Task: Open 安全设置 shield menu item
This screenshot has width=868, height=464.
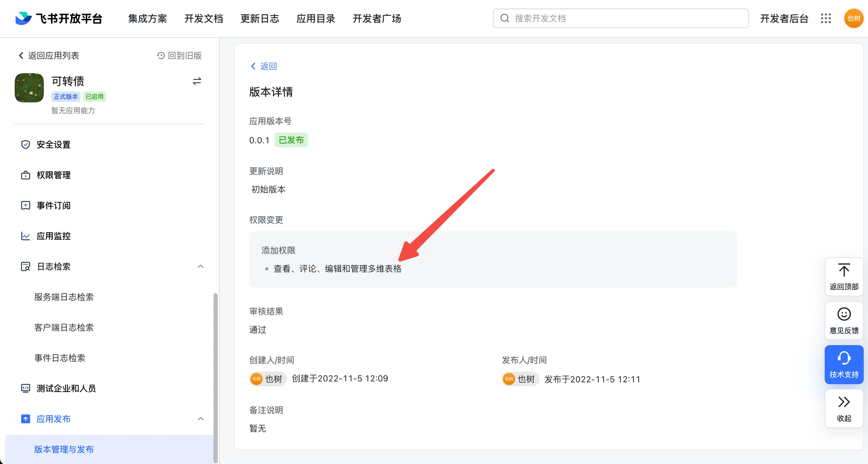Action: (x=53, y=145)
